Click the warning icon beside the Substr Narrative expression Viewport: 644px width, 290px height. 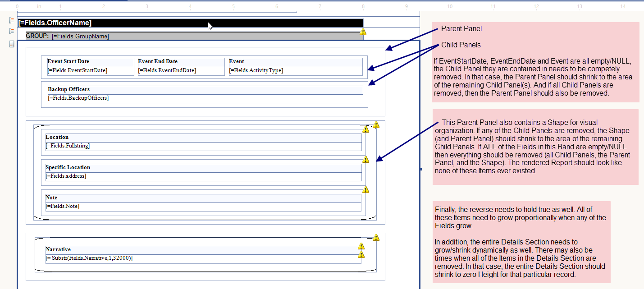[x=361, y=255]
